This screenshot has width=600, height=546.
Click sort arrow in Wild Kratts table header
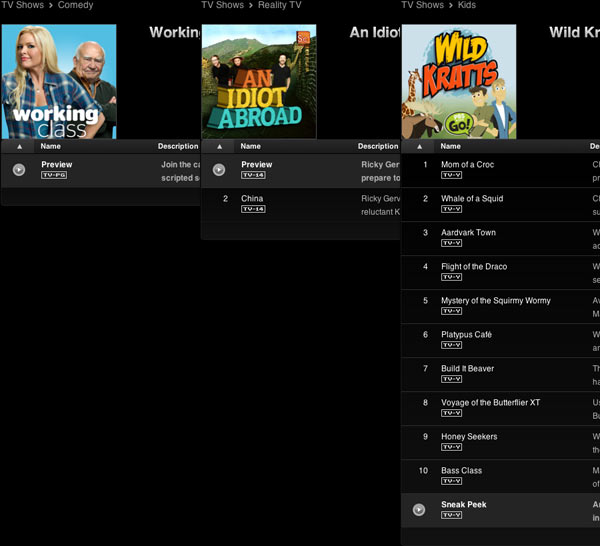pos(419,146)
